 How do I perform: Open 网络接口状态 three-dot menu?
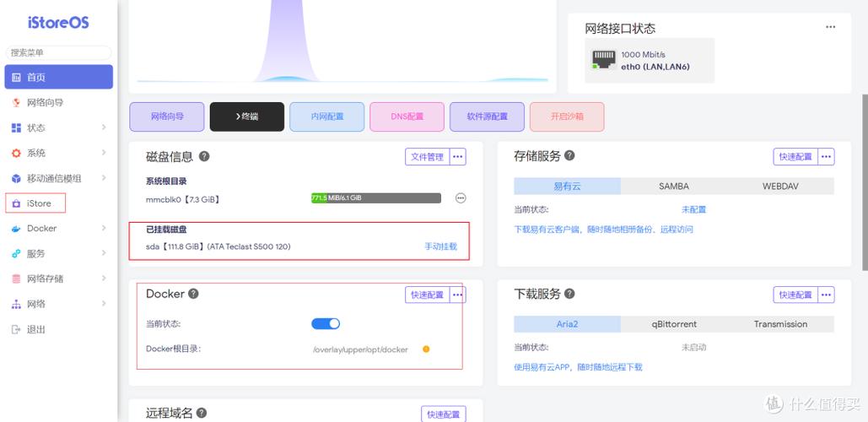tap(830, 26)
